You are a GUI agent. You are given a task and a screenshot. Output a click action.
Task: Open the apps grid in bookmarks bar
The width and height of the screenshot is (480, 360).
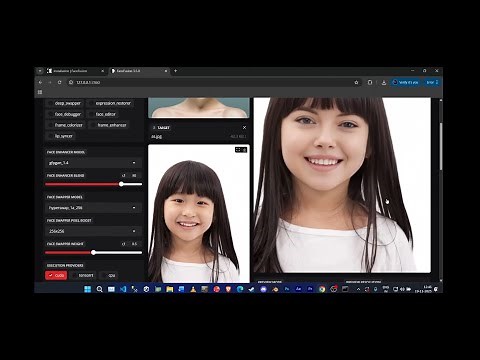tap(40, 92)
